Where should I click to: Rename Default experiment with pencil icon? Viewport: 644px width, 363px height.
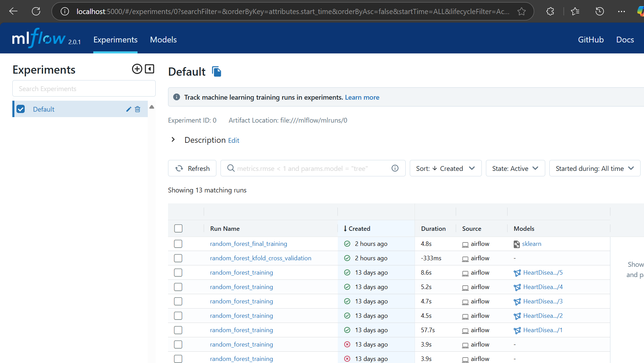129,109
